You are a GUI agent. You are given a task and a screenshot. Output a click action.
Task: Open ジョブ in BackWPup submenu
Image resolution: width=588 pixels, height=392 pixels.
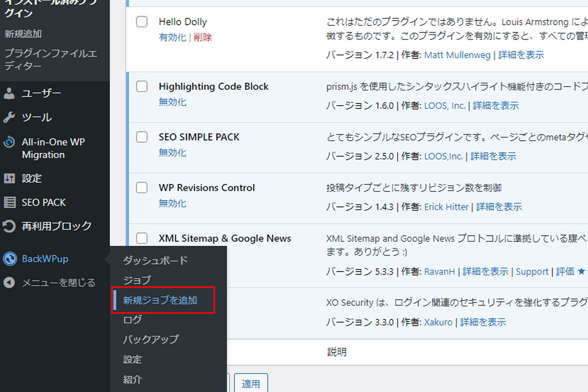(x=137, y=280)
